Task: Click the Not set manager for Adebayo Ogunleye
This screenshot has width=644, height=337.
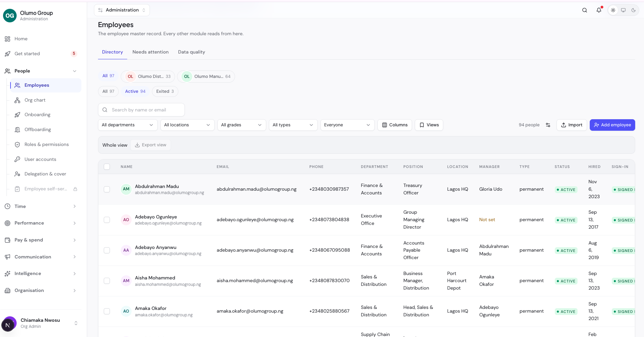Action: tap(487, 220)
